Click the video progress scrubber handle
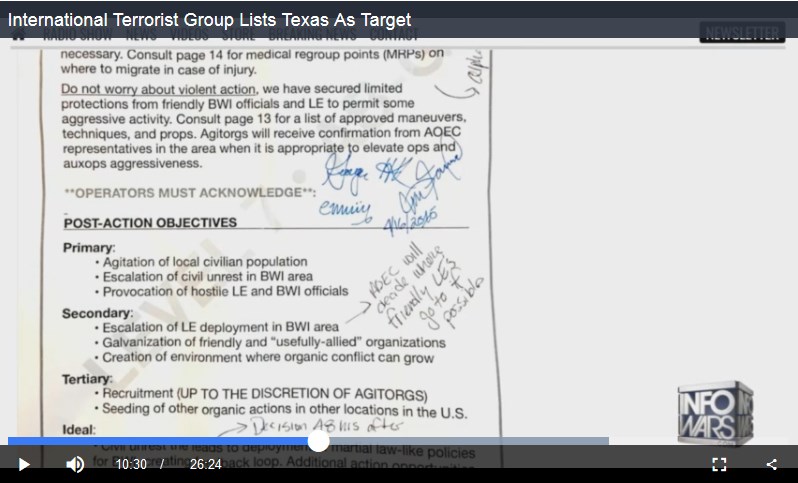The image size is (798, 483). coord(319,441)
